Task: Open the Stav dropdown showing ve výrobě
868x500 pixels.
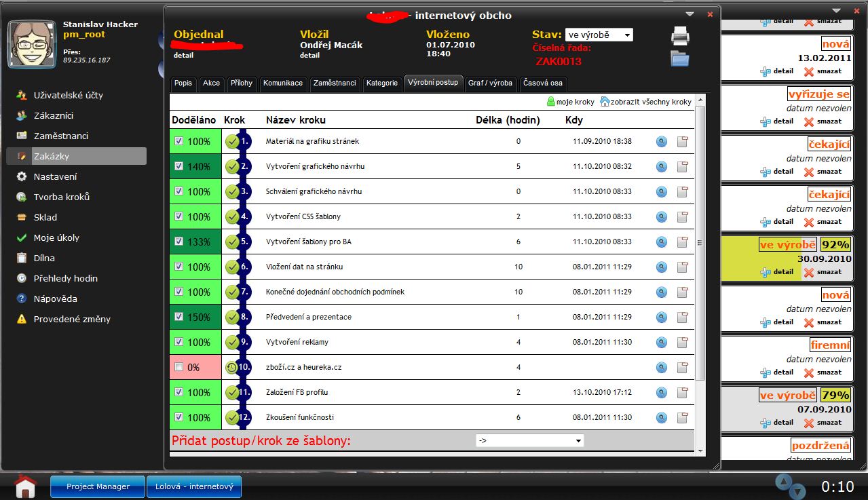Action: click(x=599, y=35)
